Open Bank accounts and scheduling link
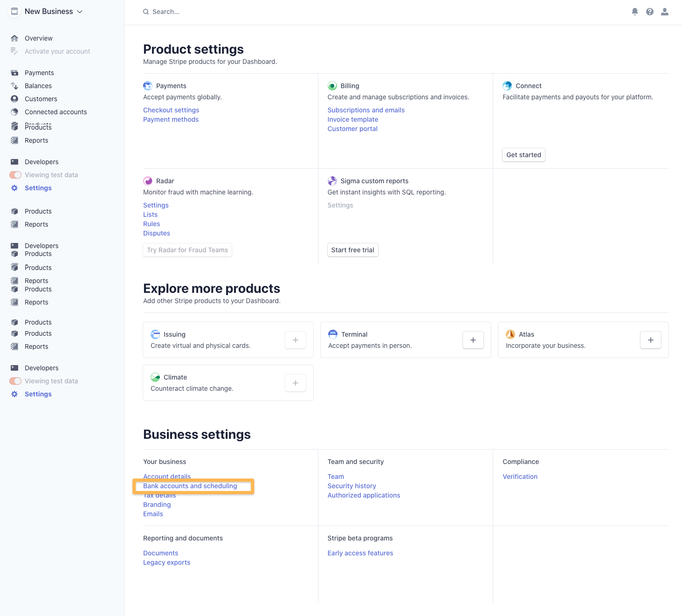This screenshot has height=616, width=682. coord(190,486)
